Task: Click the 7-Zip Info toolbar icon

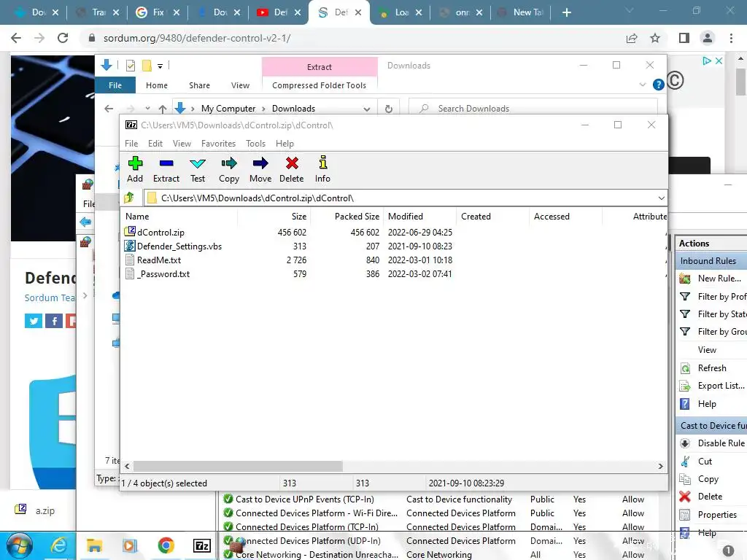Action: click(x=322, y=163)
